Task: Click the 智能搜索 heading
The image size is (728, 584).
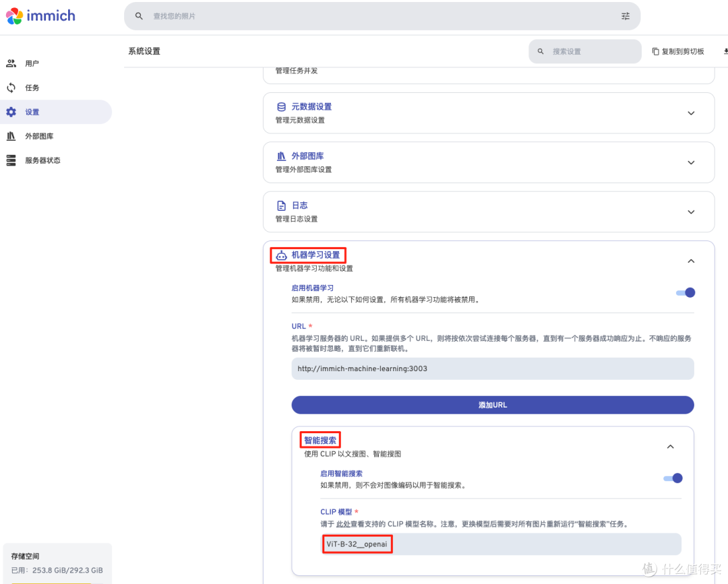Action: pyautogui.click(x=320, y=441)
